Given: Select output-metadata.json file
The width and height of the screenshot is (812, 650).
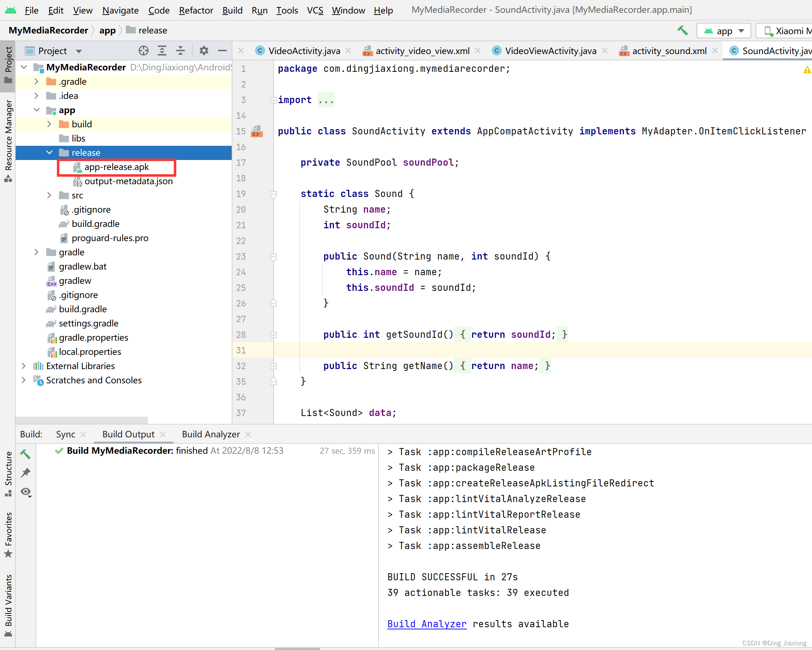Looking at the screenshot, I should click(123, 181).
